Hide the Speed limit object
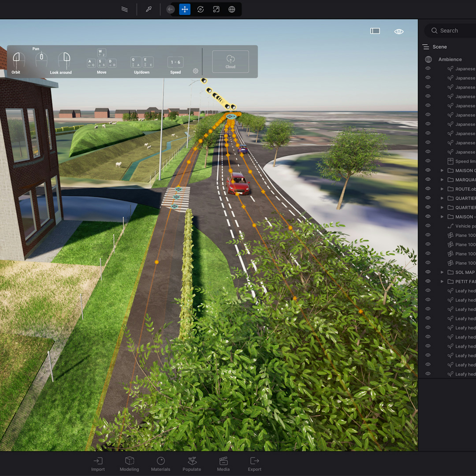The width and height of the screenshot is (476, 476). [x=428, y=161]
